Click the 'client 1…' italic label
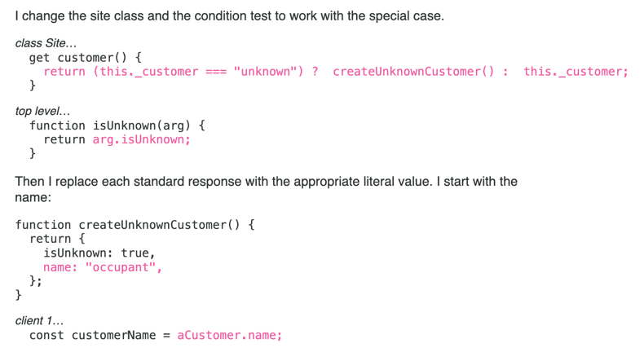This screenshot has width=644, height=352. point(39,321)
